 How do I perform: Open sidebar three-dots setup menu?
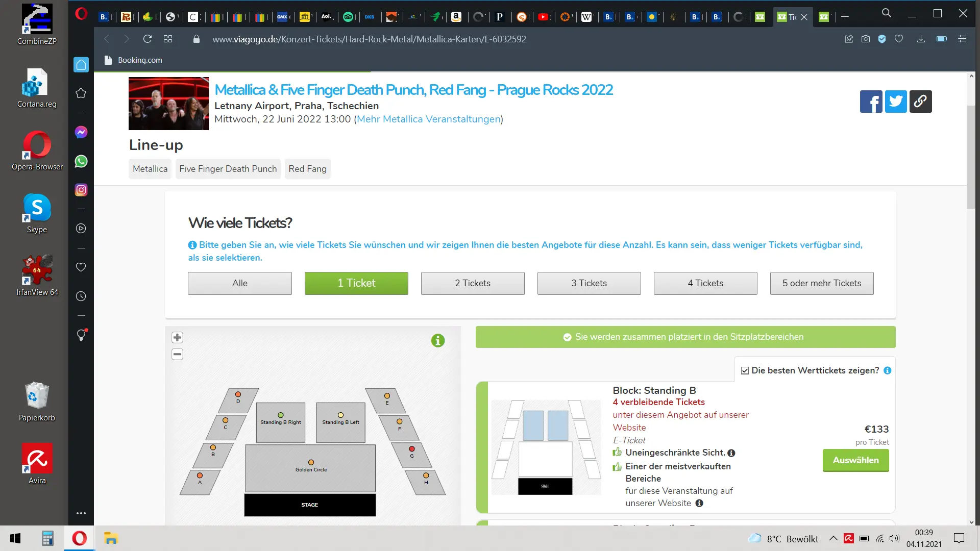[x=81, y=513]
